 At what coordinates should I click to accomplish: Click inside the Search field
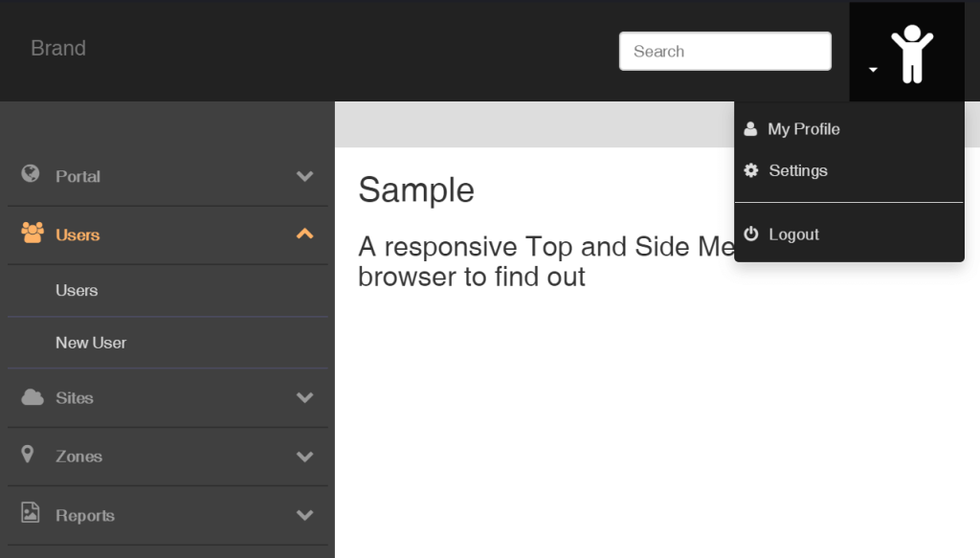click(724, 51)
